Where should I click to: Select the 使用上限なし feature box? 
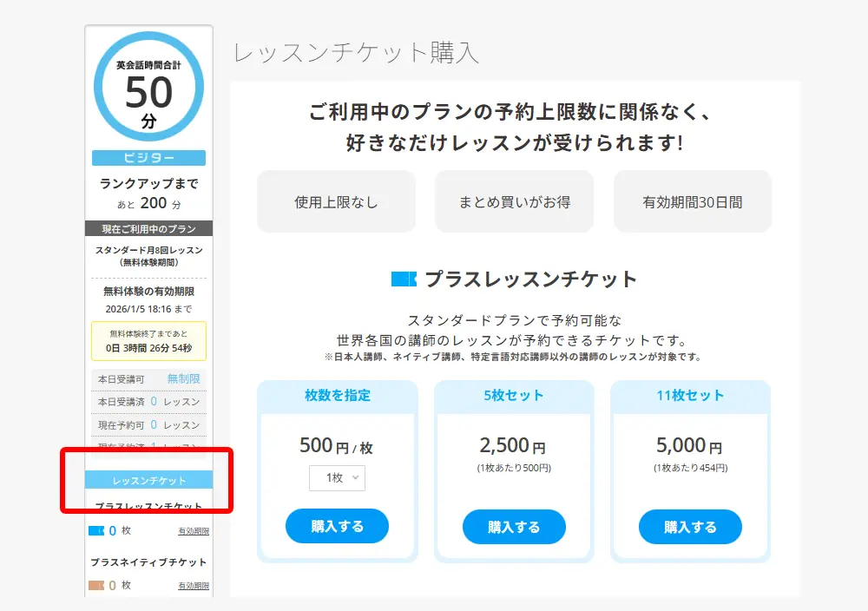click(336, 202)
